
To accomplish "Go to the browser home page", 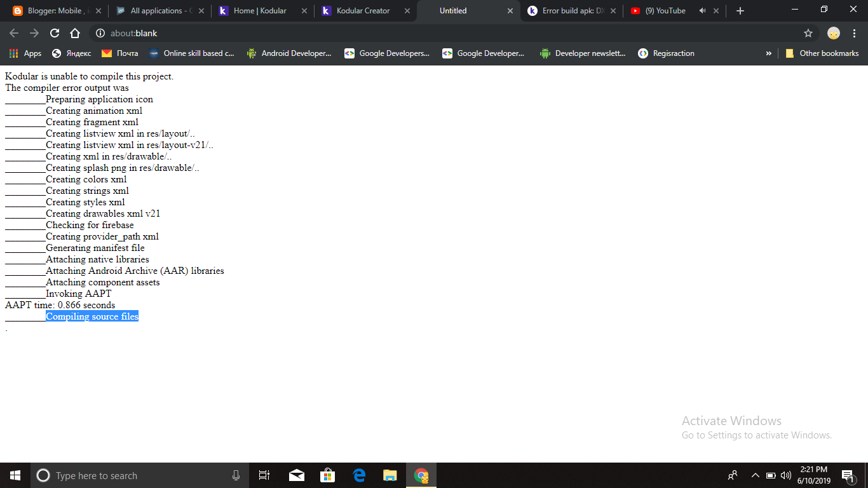I will [75, 33].
